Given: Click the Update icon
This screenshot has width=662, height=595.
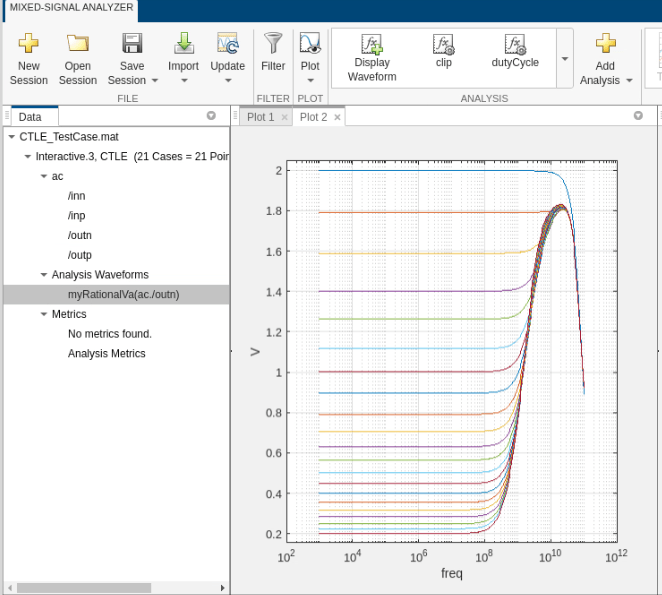Looking at the screenshot, I should tap(227, 43).
